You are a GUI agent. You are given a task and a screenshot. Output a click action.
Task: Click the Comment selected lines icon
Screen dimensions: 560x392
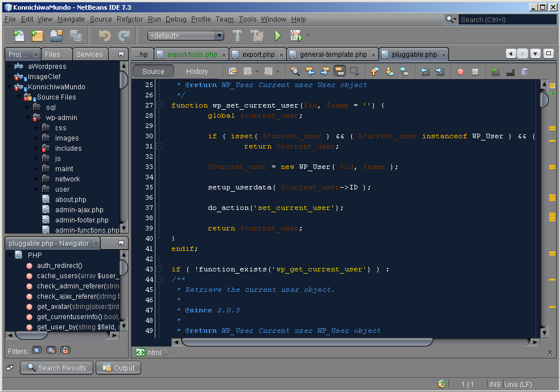point(495,72)
